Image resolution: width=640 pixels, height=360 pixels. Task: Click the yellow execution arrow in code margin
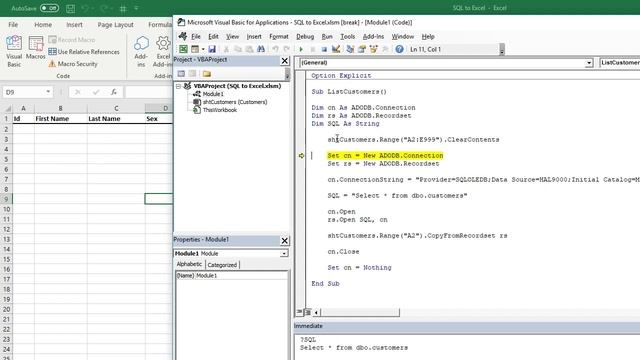[301, 156]
